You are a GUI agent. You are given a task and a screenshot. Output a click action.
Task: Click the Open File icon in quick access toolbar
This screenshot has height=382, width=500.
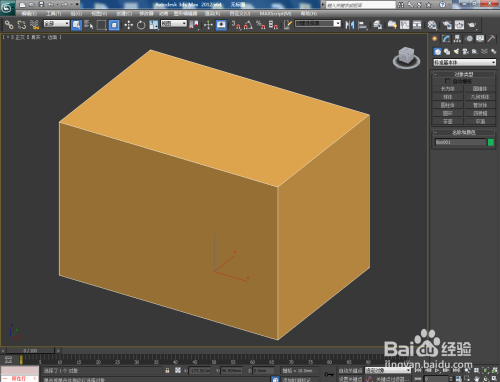(x=32, y=5)
